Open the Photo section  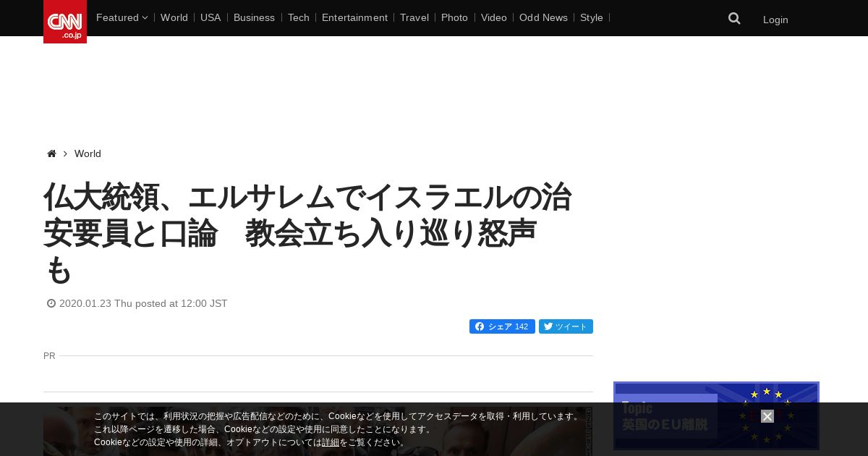(454, 17)
